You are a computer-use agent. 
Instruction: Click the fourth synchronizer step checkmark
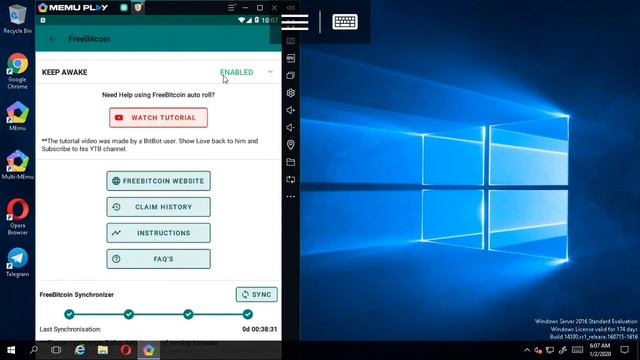pyautogui.click(x=248, y=314)
